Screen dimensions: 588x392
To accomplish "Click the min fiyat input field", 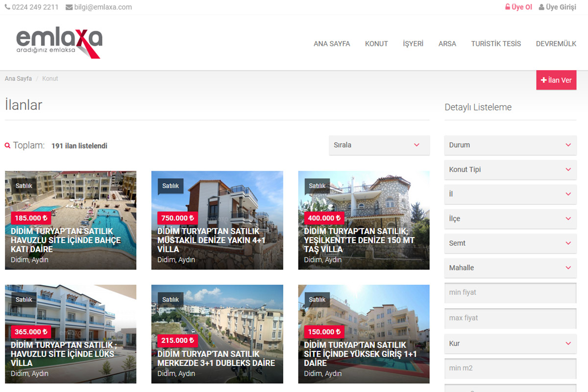I will click(510, 293).
